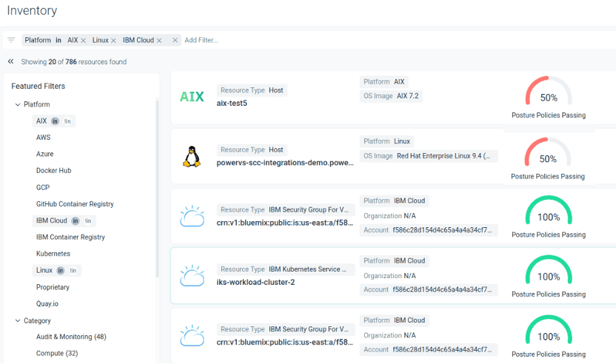Collapse the Category filter group

[18, 320]
